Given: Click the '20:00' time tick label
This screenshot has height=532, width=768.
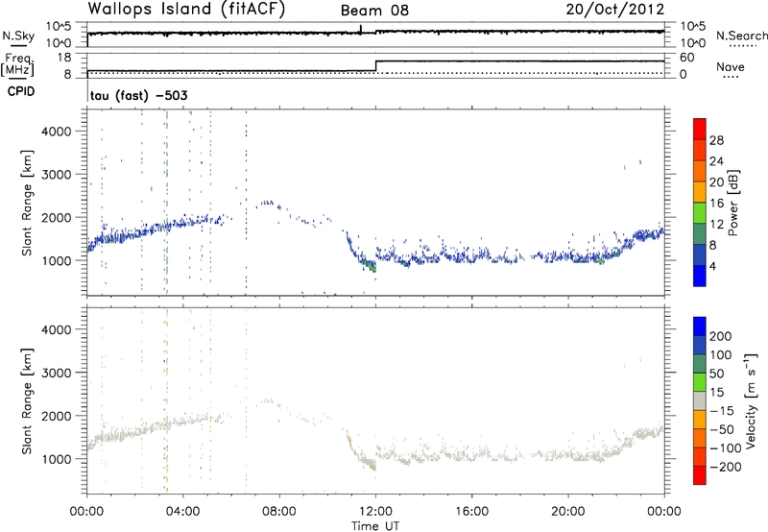Looking at the screenshot, I should [x=568, y=512].
